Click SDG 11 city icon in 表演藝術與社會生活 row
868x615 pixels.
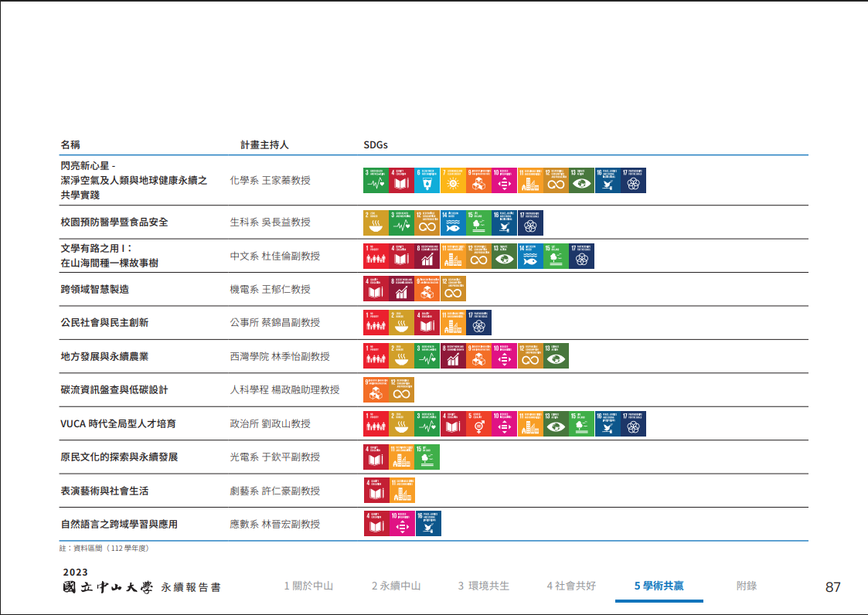(x=402, y=491)
